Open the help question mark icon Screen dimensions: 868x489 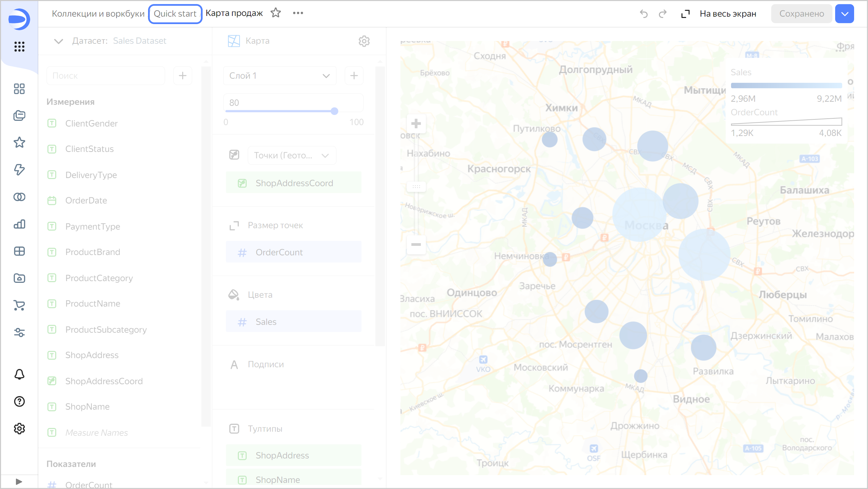(19, 402)
